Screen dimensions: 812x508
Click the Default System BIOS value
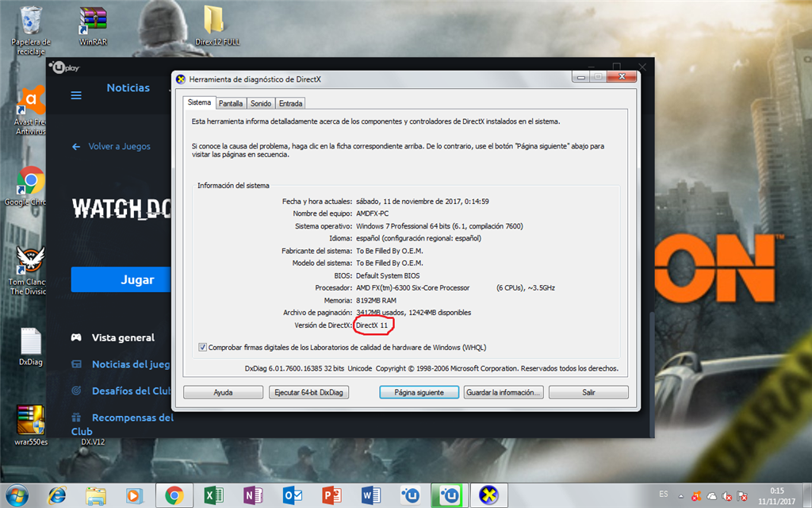coord(388,275)
